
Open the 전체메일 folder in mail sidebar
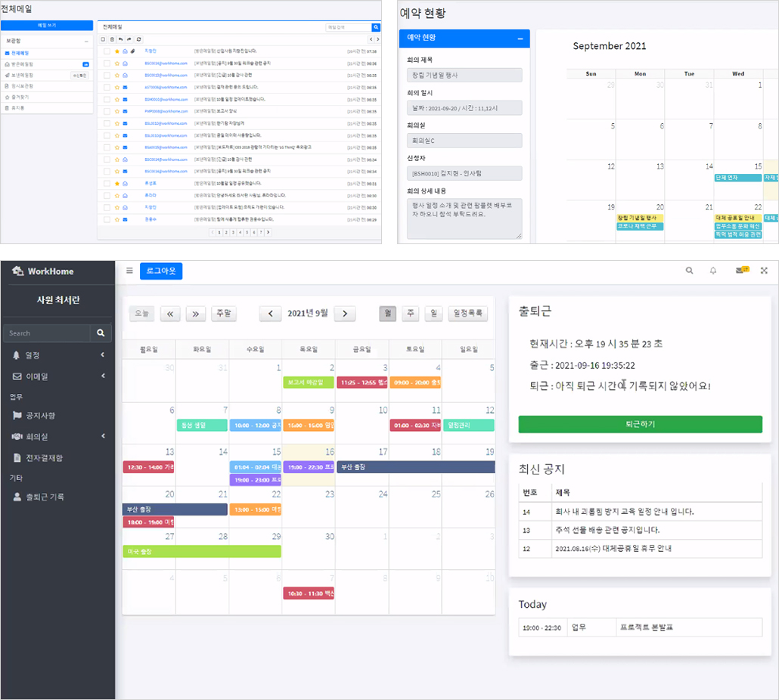click(47, 53)
